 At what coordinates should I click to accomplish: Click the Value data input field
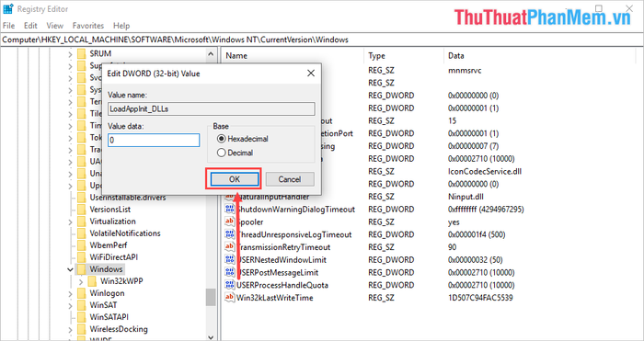tap(154, 140)
